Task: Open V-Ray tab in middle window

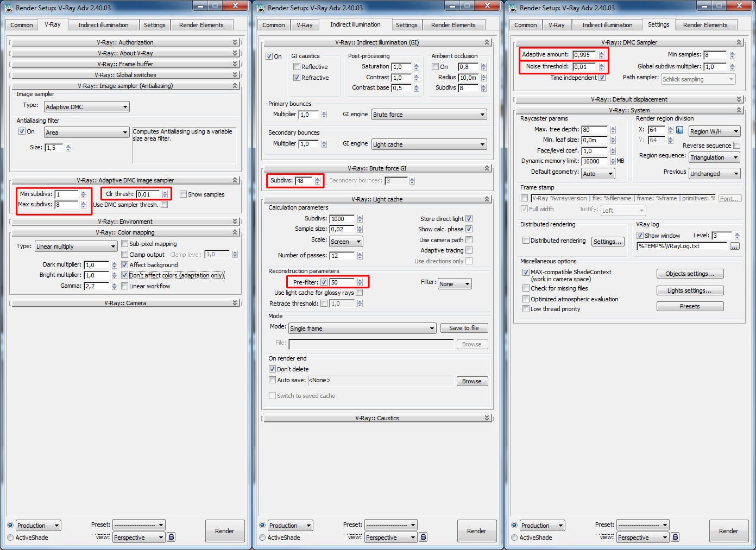Action: (x=304, y=25)
